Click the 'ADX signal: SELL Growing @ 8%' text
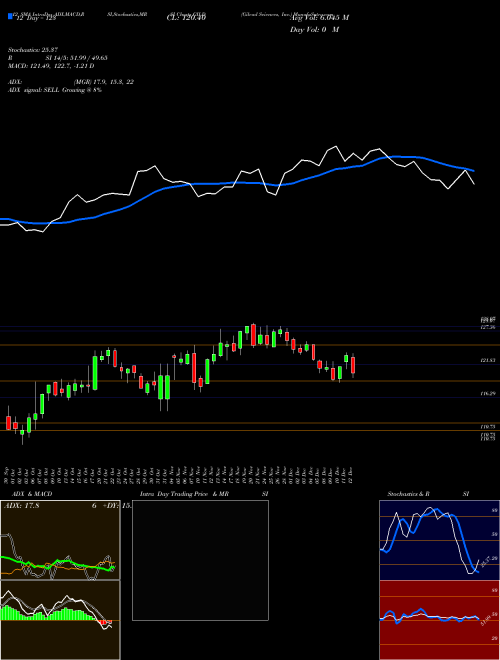The width and height of the screenshot is (500, 660). click(x=55, y=90)
